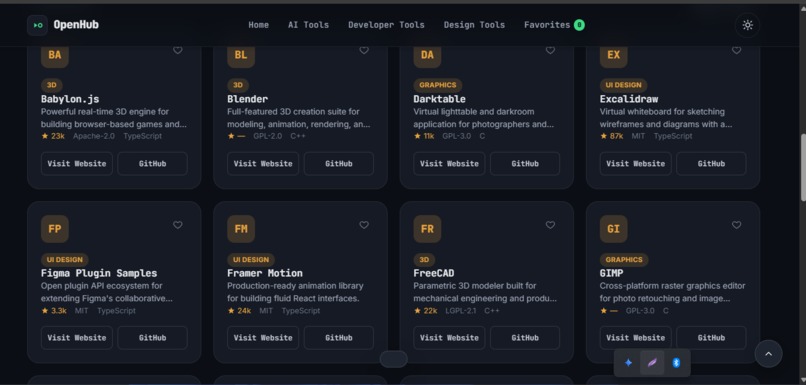
Task: Click the FreeCAD title text
Action: [x=434, y=273]
